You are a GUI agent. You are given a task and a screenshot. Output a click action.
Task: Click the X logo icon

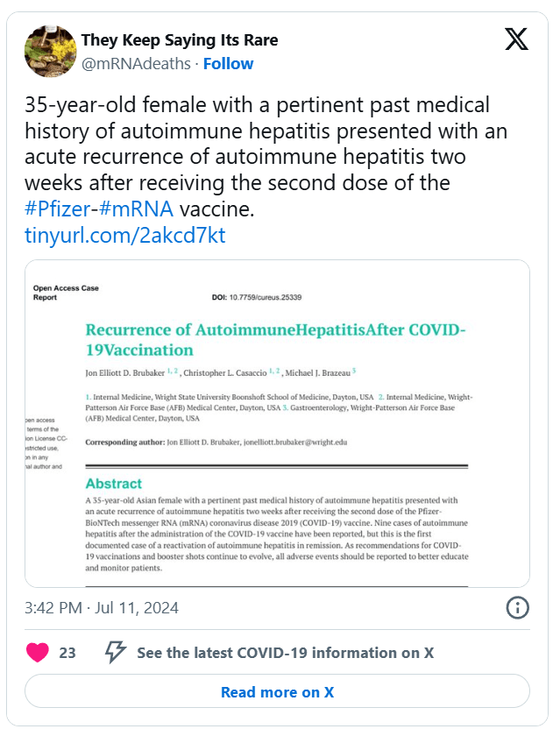pyautogui.click(x=516, y=40)
